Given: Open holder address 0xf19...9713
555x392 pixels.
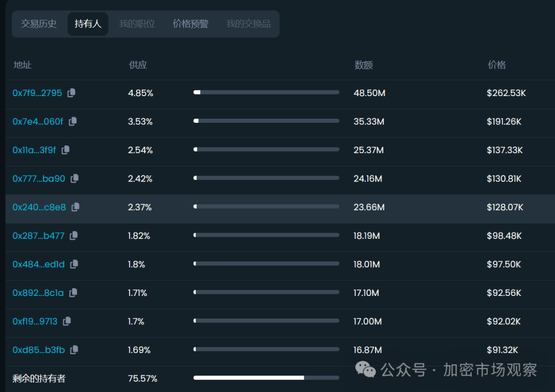Looking at the screenshot, I should (35, 321).
